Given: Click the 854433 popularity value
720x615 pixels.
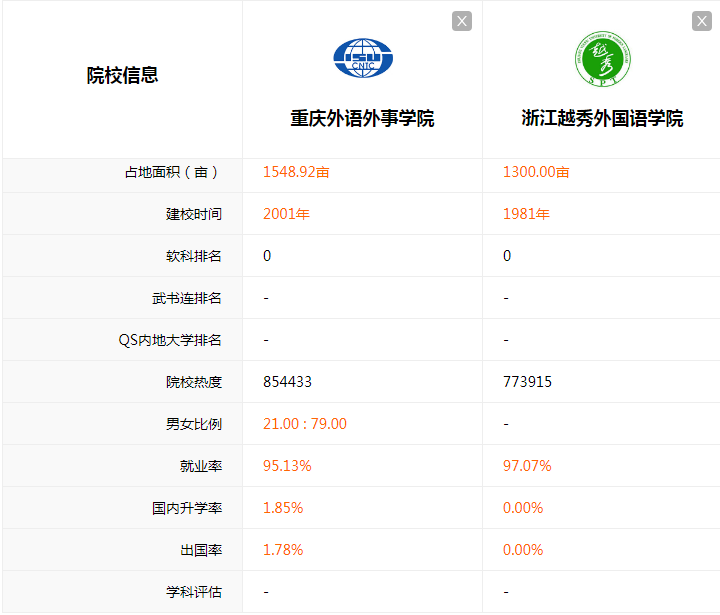Looking at the screenshot, I should click(x=287, y=382).
